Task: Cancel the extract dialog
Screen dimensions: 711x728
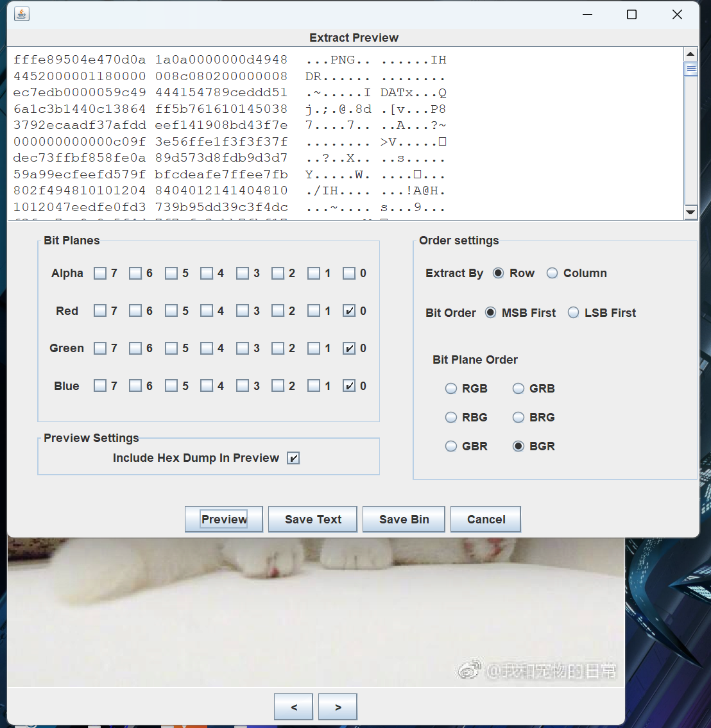Action: (486, 519)
